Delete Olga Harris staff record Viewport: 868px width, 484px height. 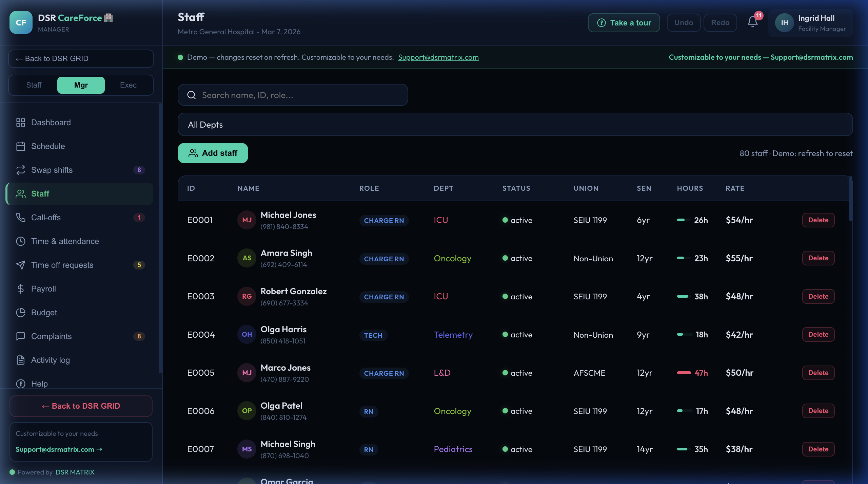tap(818, 335)
